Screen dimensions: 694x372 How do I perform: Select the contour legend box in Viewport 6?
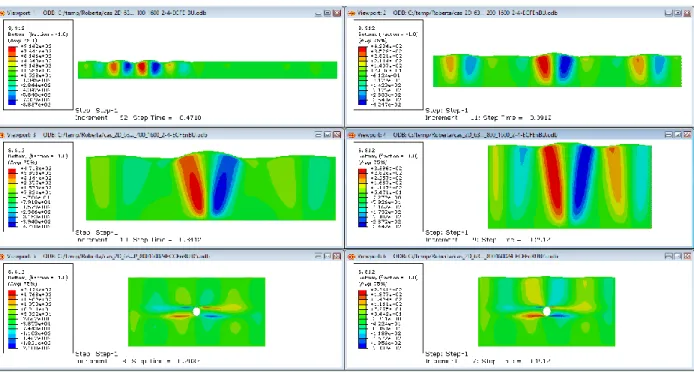point(388,308)
